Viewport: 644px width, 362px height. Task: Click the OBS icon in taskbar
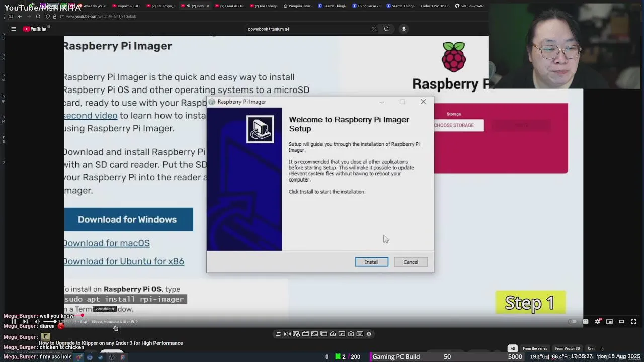pyautogui.click(x=111, y=357)
